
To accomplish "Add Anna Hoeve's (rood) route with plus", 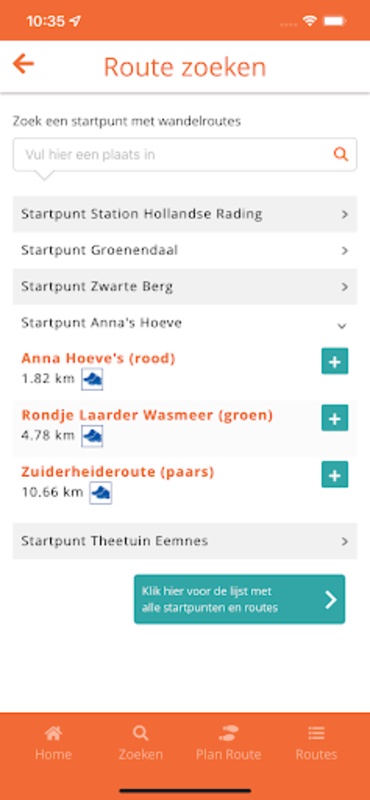I will click(x=334, y=361).
